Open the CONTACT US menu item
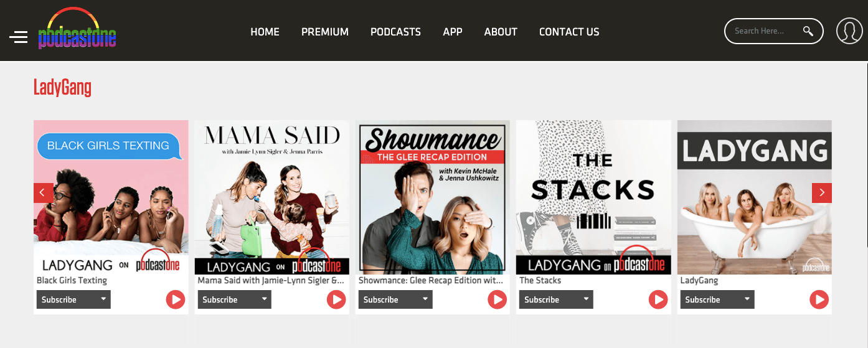868x348 pixels. click(x=569, y=32)
